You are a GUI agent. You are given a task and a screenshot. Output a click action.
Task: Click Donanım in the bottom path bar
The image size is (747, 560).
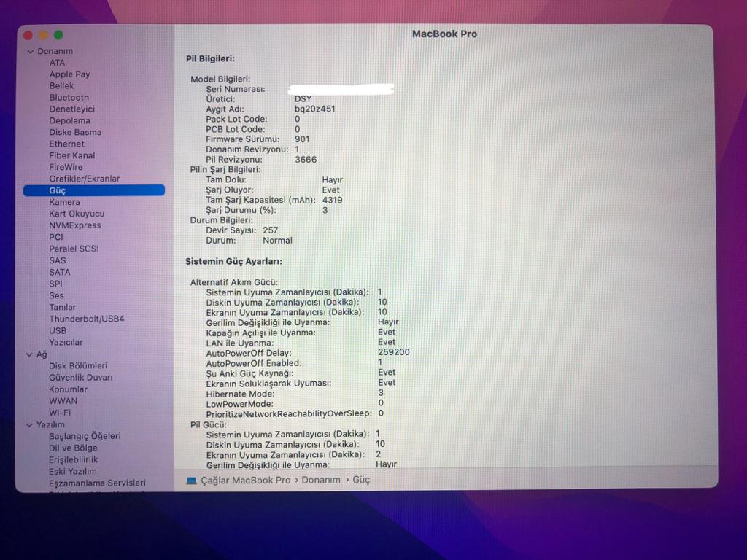pos(321,481)
